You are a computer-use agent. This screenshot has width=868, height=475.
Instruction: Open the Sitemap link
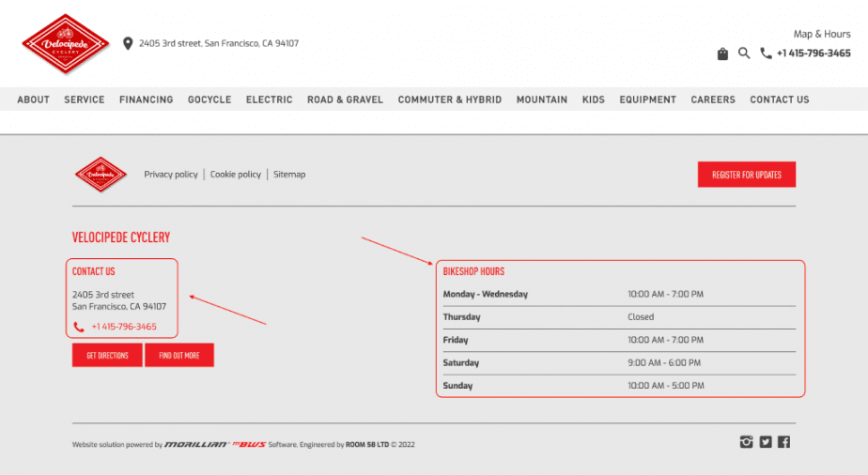point(289,175)
